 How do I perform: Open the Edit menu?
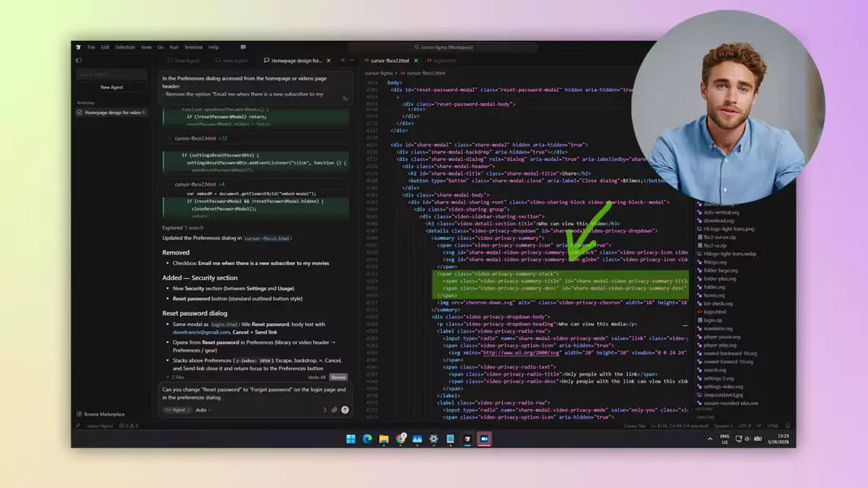(105, 47)
